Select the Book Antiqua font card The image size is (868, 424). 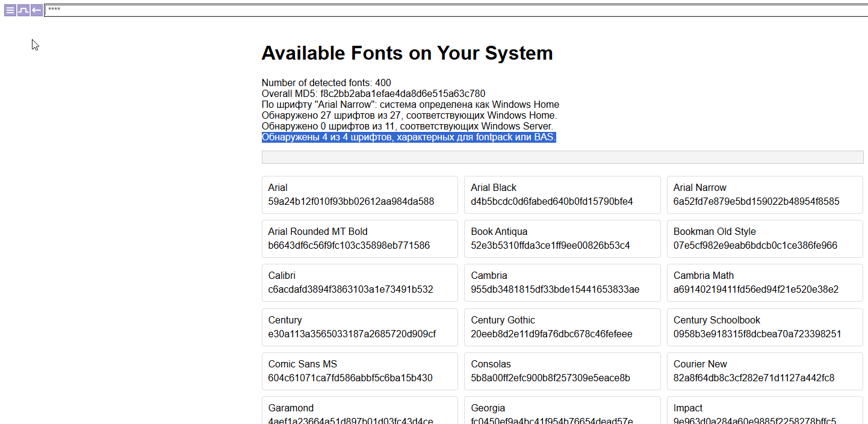pyautogui.click(x=562, y=238)
